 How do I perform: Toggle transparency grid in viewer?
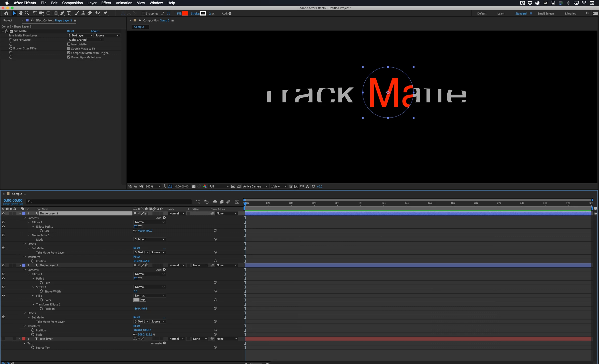click(239, 186)
